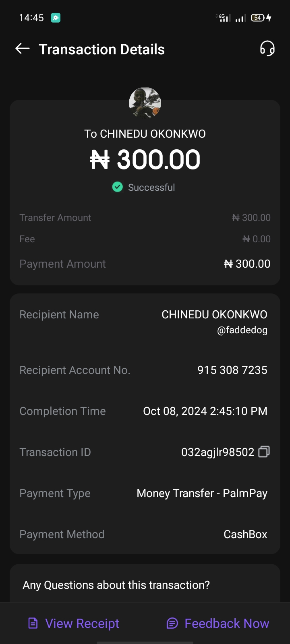The height and width of the screenshot is (644, 290).
Task: Copy the Transaction ID with copy icon
Action: pos(264,452)
